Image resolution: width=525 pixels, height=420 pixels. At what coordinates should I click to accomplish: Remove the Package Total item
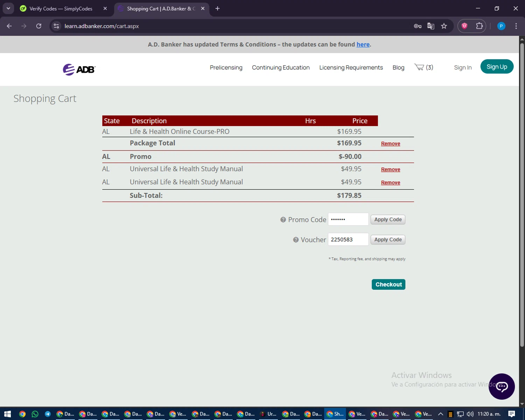click(391, 143)
